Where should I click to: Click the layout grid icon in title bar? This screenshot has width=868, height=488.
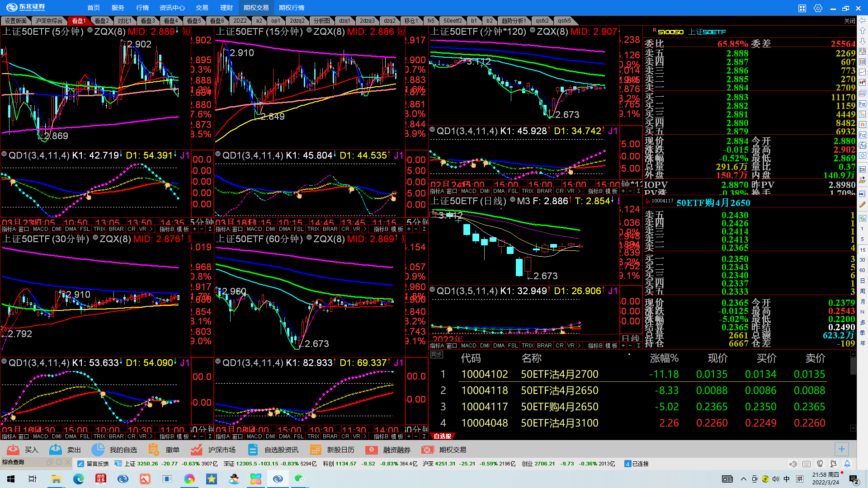click(802, 8)
